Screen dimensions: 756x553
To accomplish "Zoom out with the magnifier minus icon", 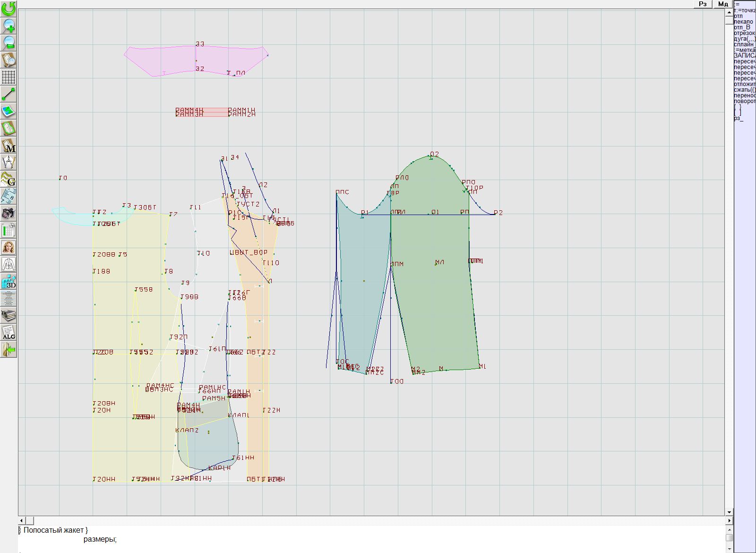I will (x=9, y=43).
